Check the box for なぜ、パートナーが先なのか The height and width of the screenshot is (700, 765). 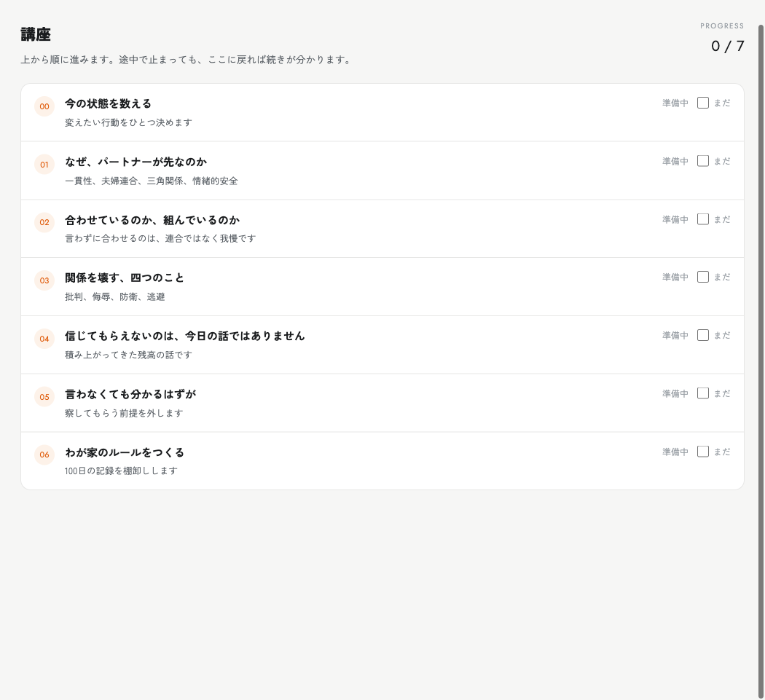pos(702,161)
